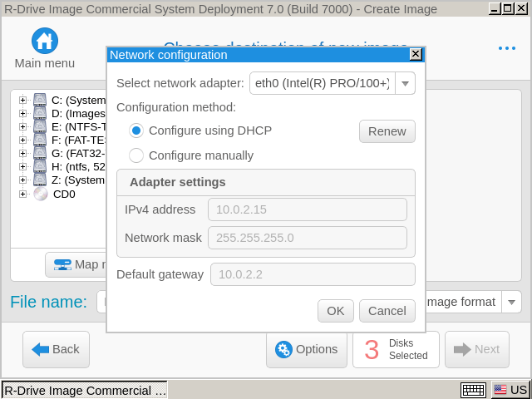Open the image format dropdown arrow
The image size is (532, 399).
coord(512,302)
